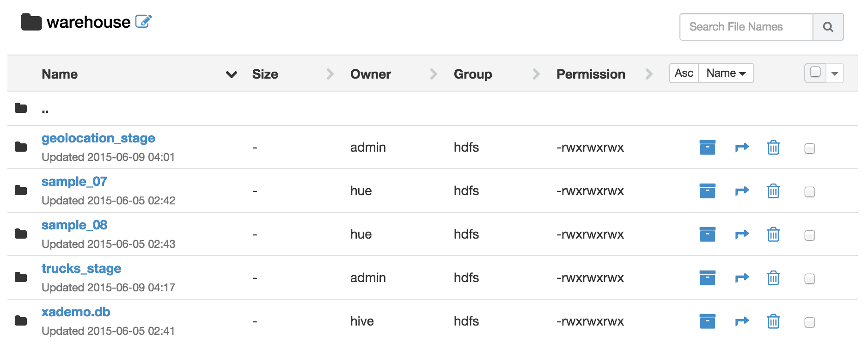
Task: Toggle the select-all checkbox in header
Action: click(815, 72)
